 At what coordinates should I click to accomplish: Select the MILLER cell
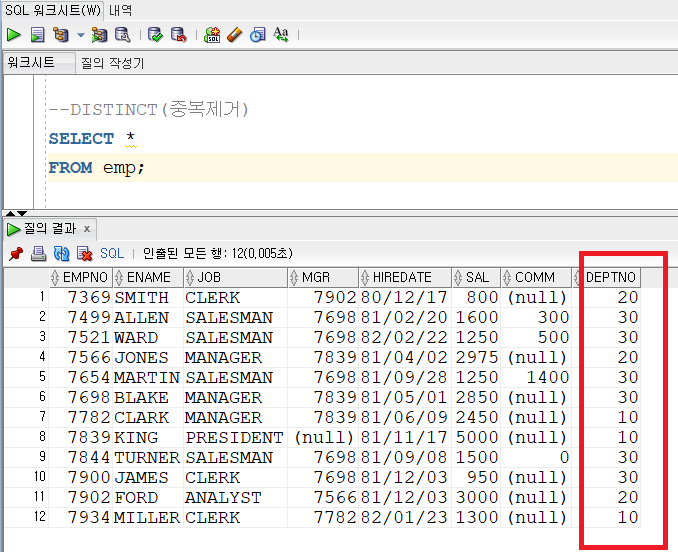[x=148, y=517]
